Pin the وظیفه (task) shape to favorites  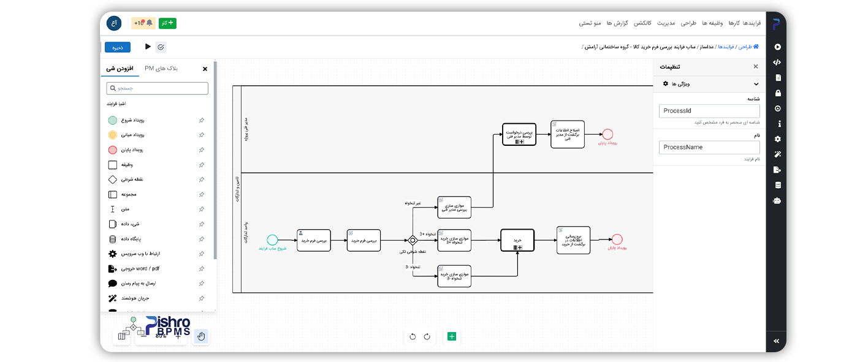point(201,164)
